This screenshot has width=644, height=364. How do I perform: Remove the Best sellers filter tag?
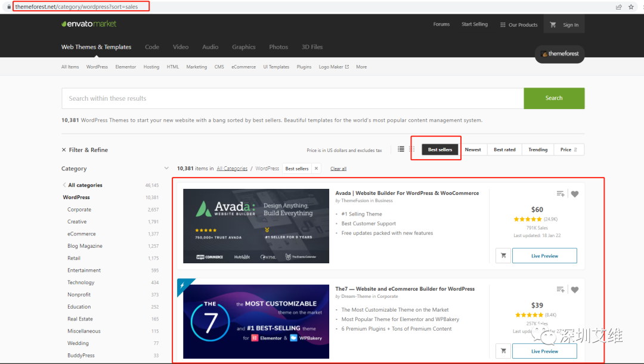pos(316,168)
